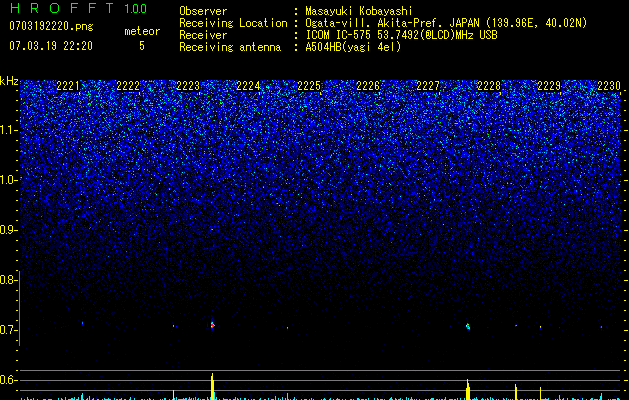
Task: Click the Receiving antenna field label
Action: click(230, 47)
